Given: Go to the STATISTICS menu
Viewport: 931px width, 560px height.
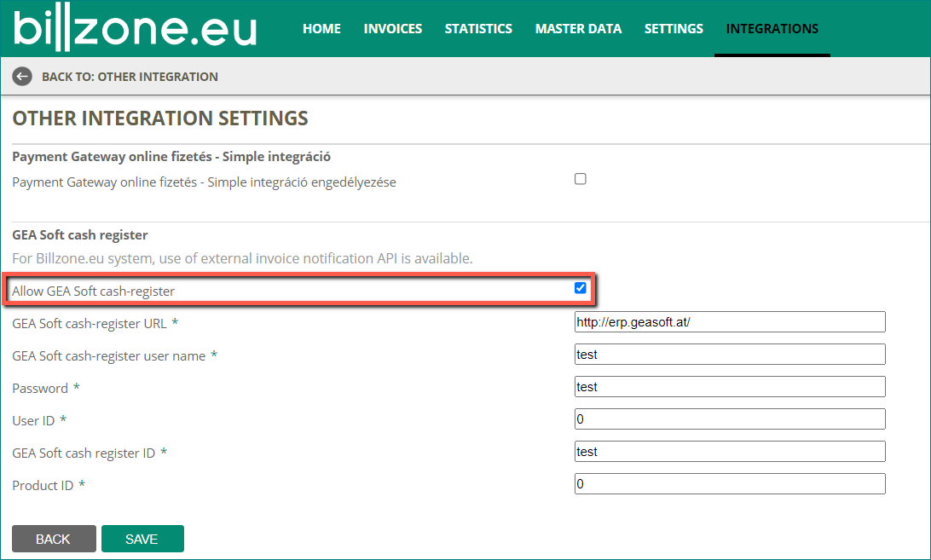Looking at the screenshot, I should tap(478, 28).
